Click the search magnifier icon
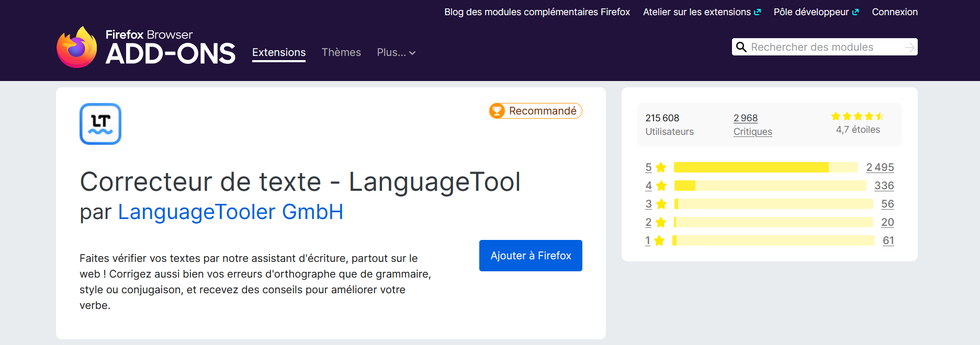The width and height of the screenshot is (980, 345). tap(741, 47)
